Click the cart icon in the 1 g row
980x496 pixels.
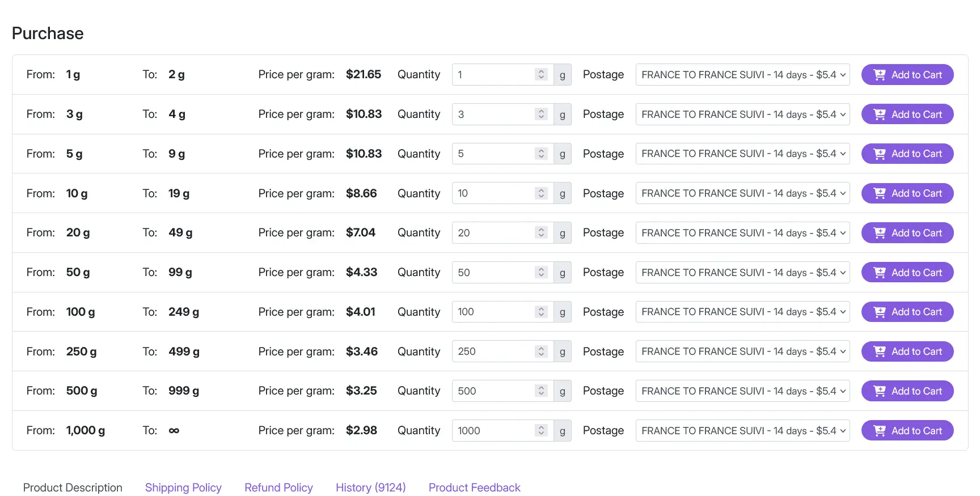[879, 75]
